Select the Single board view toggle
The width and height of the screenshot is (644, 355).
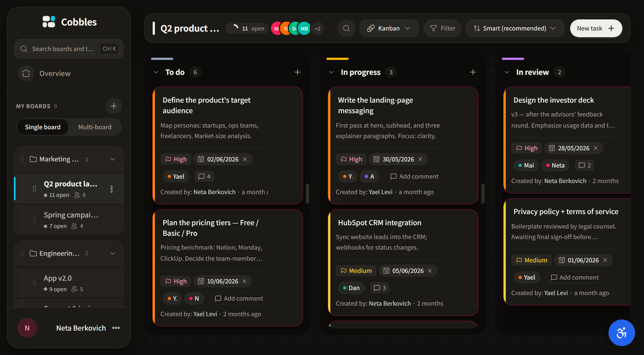(x=43, y=127)
